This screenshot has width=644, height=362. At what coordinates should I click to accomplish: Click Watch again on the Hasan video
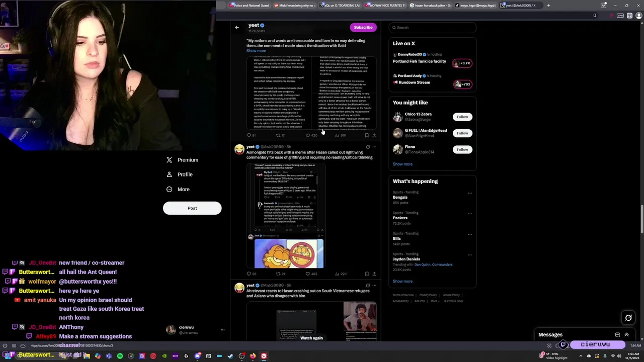coord(311,338)
